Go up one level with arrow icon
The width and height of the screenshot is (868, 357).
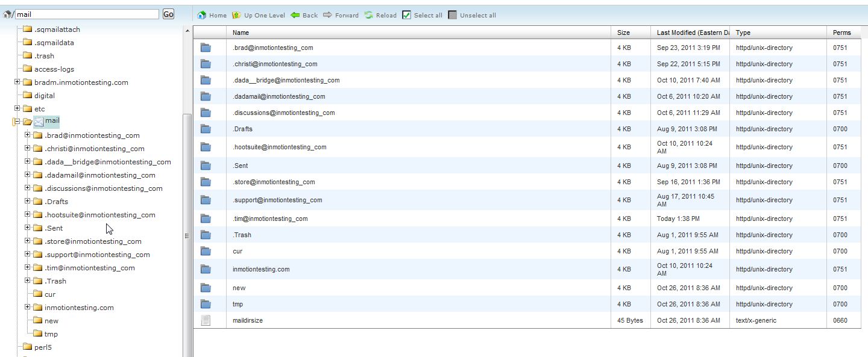coord(237,15)
